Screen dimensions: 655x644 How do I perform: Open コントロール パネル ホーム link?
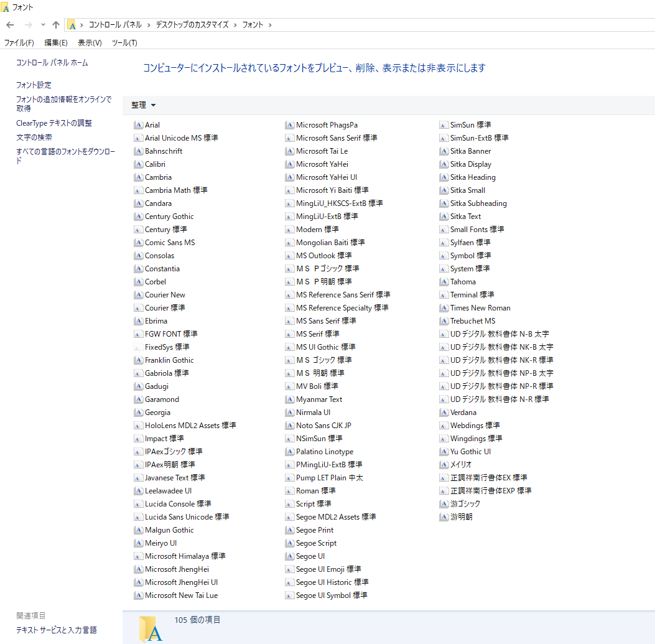[52, 63]
